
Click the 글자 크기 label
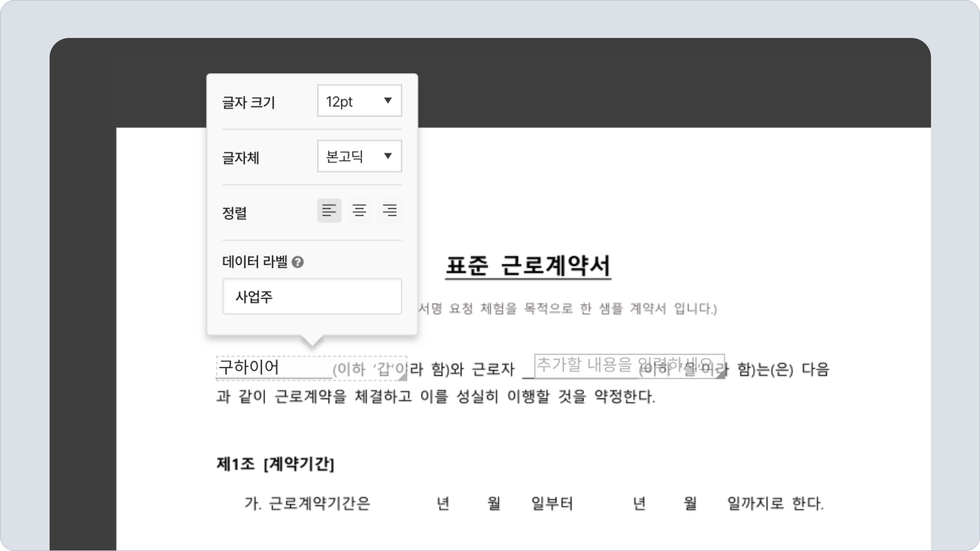[x=248, y=102]
